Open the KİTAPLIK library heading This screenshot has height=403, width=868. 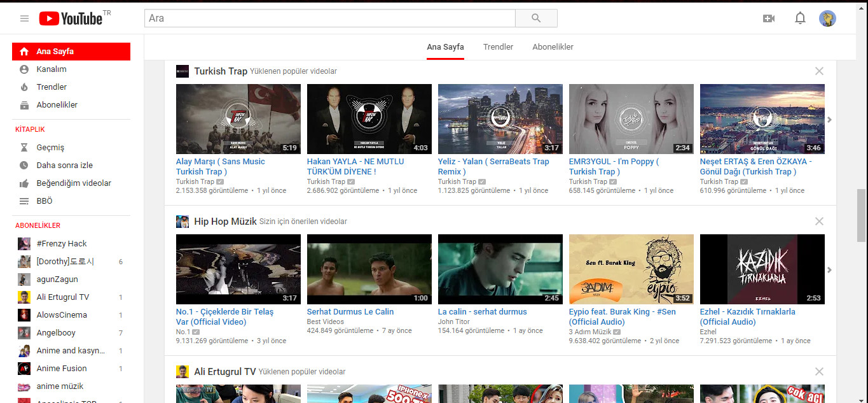click(x=30, y=129)
